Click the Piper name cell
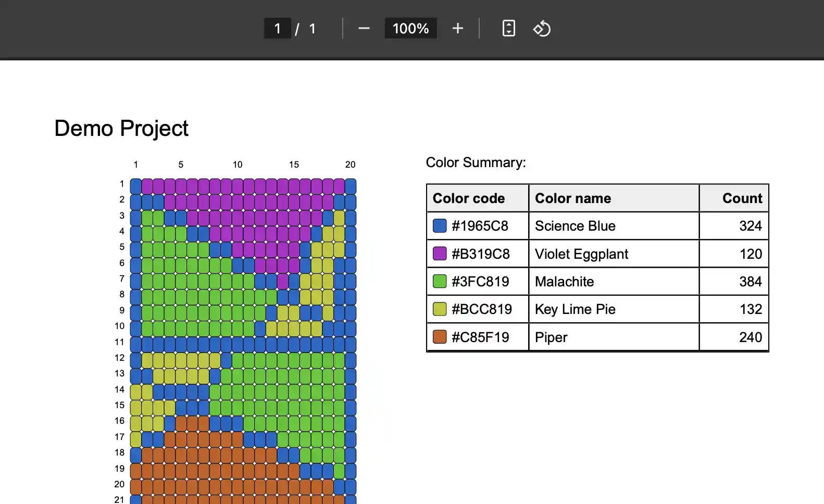Screen dimensions: 824x504 (614, 337)
